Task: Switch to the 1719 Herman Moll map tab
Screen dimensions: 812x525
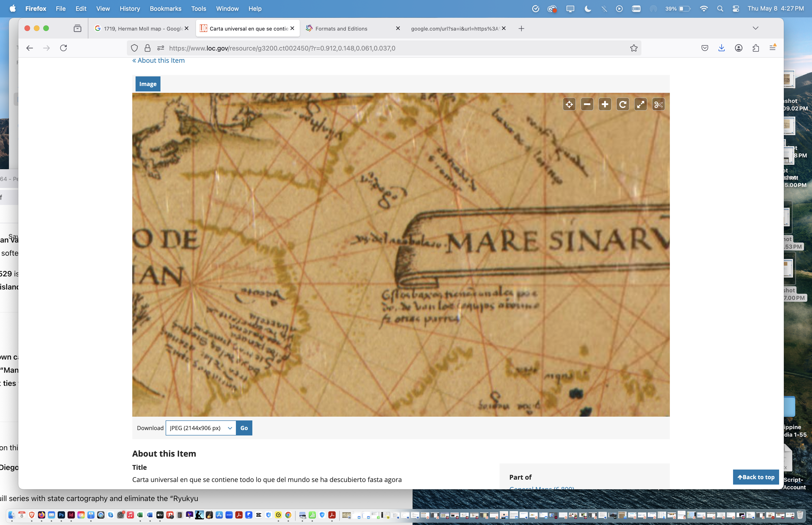Action: (141, 29)
